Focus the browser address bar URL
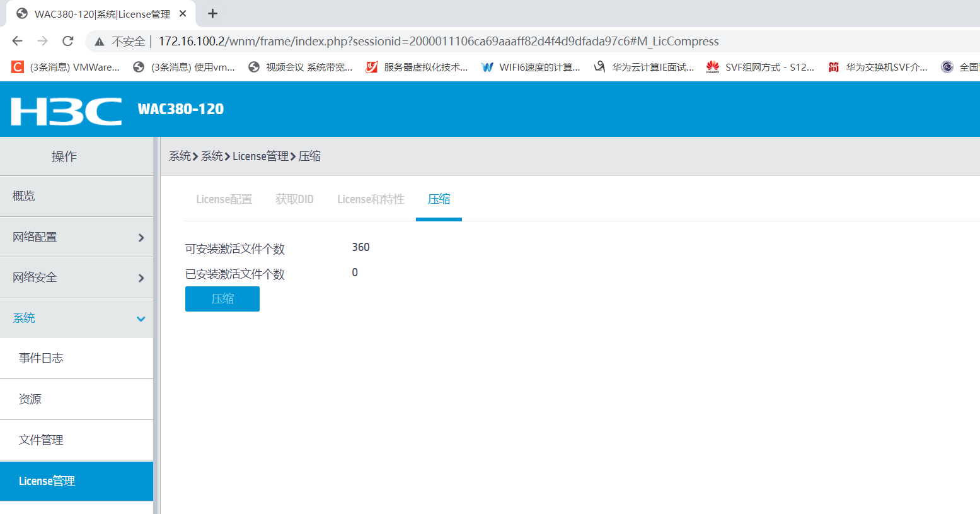This screenshot has width=980, height=514. [439, 41]
